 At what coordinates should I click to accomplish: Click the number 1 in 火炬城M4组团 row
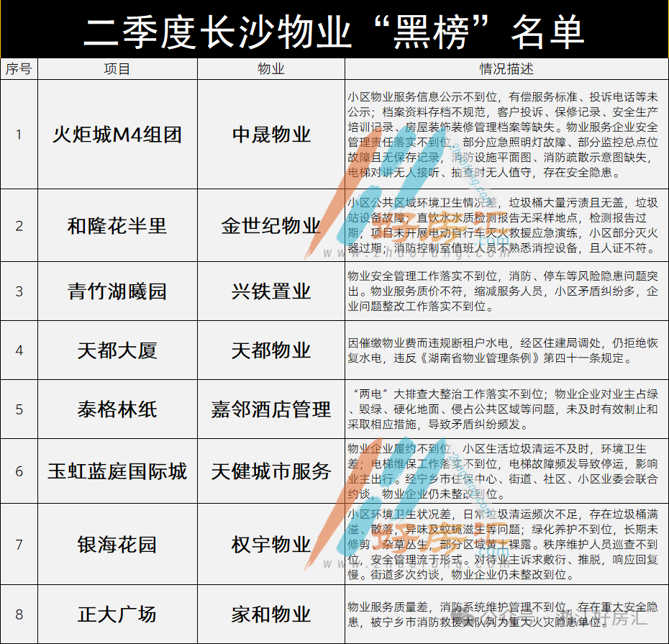coord(19,135)
